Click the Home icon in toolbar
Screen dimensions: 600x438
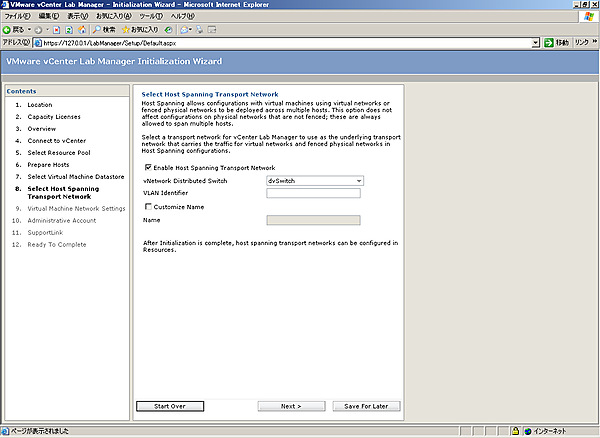pyautogui.click(x=82, y=30)
